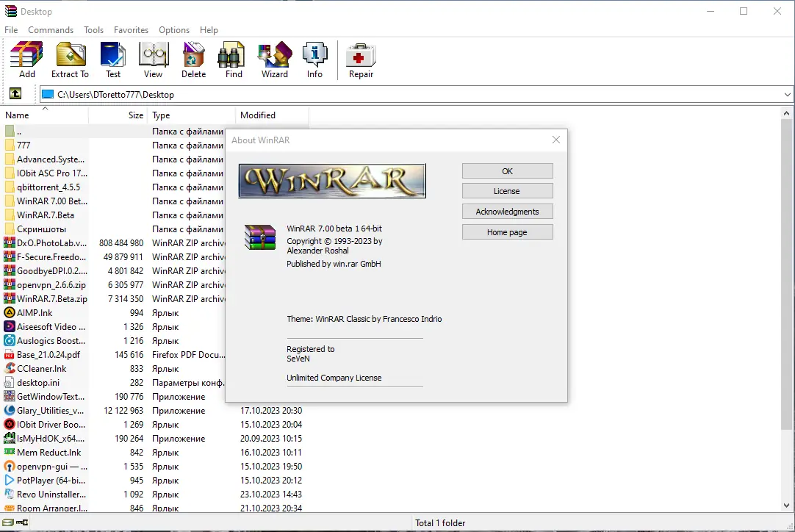Image resolution: width=795 pixels, height=532 pixels.
Task: Select the Mem Reduct.lnk icon
Action: (x=9, y=453)
